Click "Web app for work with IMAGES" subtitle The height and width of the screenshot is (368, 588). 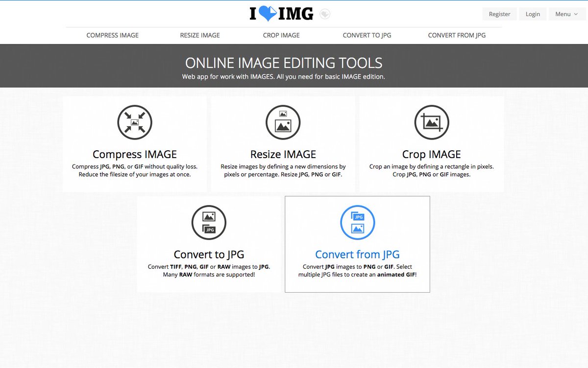[227, 77]
